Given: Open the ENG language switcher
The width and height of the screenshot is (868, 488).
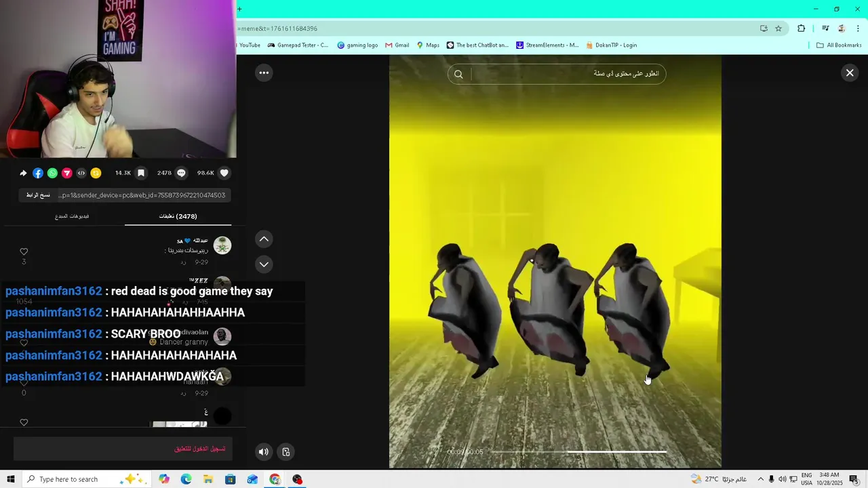Looking at the screenshot, I should pyautogui.click(x=806, y=479).
